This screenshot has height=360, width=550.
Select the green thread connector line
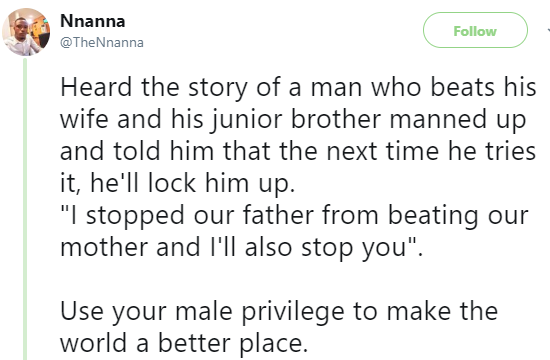tap(25, 209)
